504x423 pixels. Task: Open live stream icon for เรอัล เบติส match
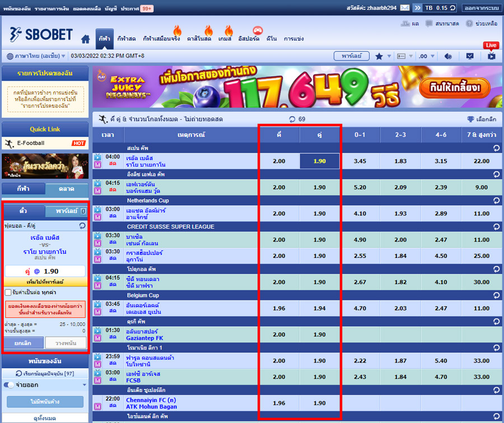click(x=97, y=157)
